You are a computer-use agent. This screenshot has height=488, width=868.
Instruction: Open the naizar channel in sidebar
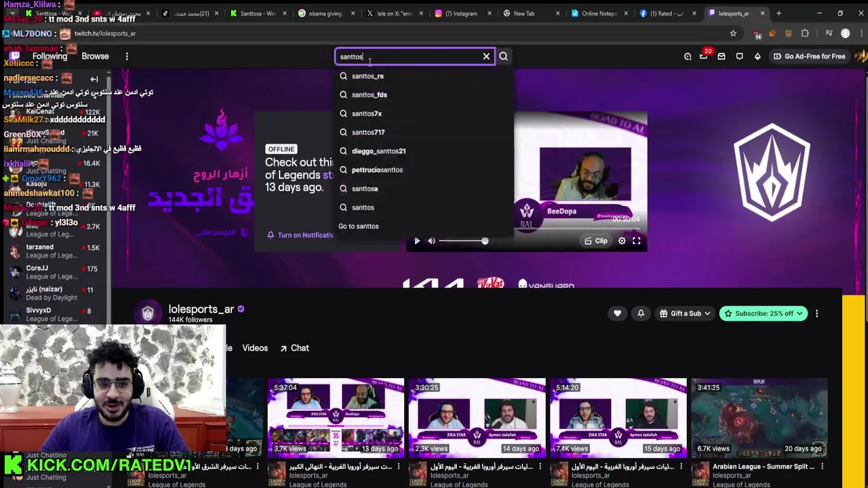(54, 293)
